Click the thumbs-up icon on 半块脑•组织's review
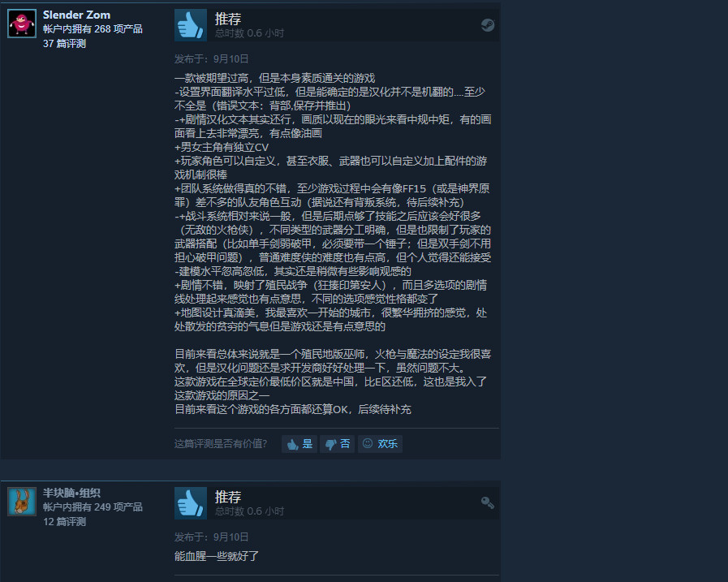The width and height of the screenshot is (728, 582). point(191,503)
